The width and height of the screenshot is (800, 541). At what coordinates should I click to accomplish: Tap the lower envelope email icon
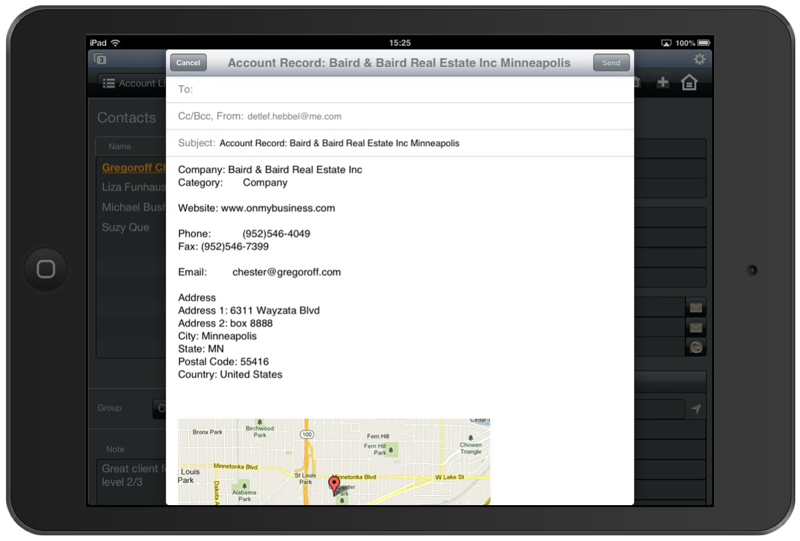coord(696,328)
